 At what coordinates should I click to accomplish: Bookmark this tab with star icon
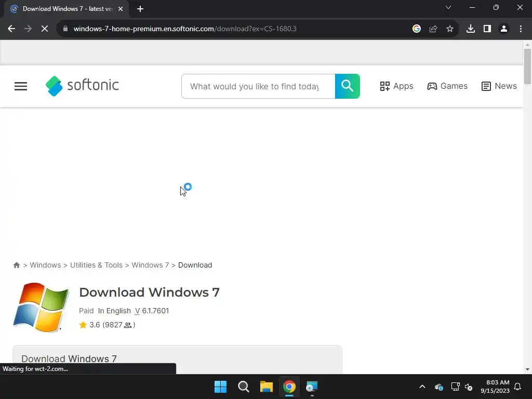[450, 29]
